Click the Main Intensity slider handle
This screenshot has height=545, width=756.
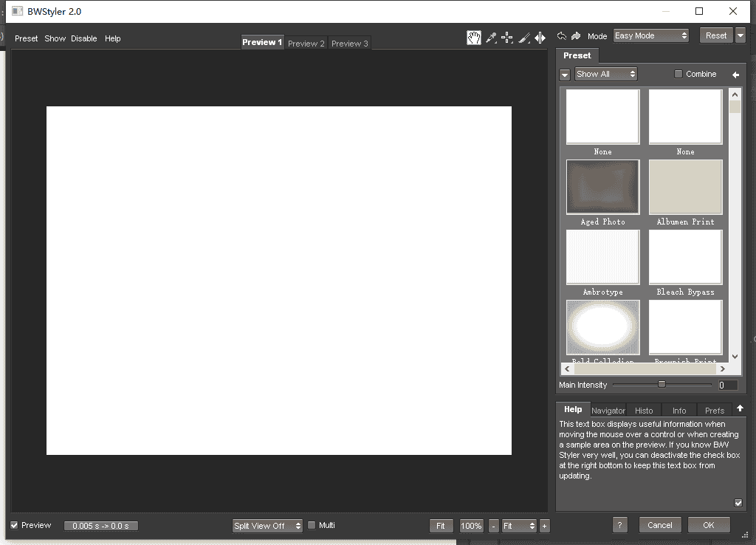[x=661, y=384]
